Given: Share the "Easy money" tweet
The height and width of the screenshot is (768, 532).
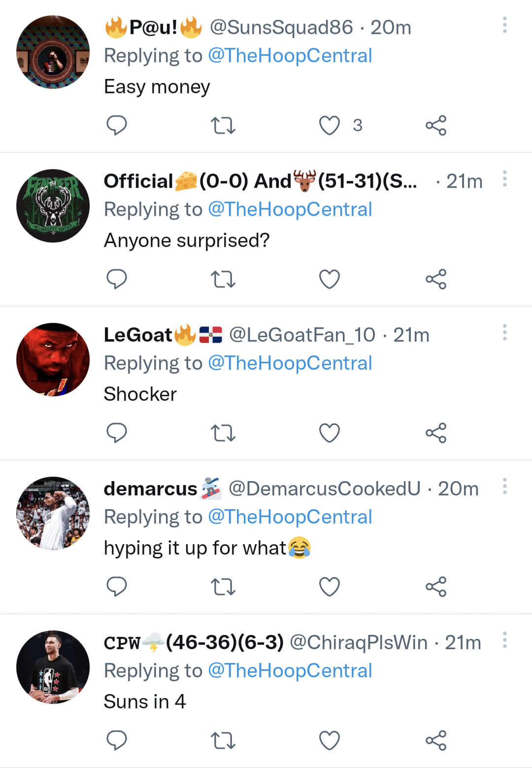Looking at the screenshot, I should tap(436, 125).
